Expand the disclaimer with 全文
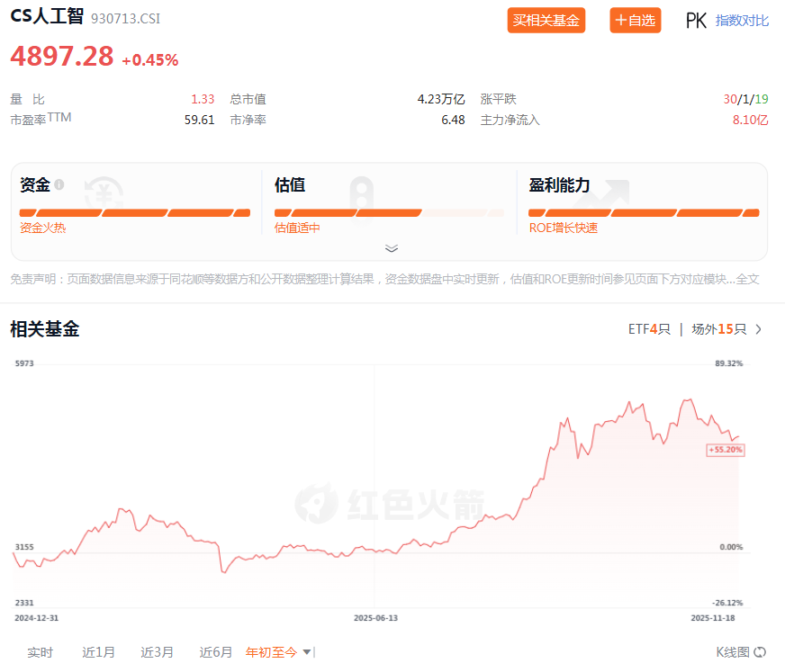The width and height of the screenshot is (785, 672). 748,279
